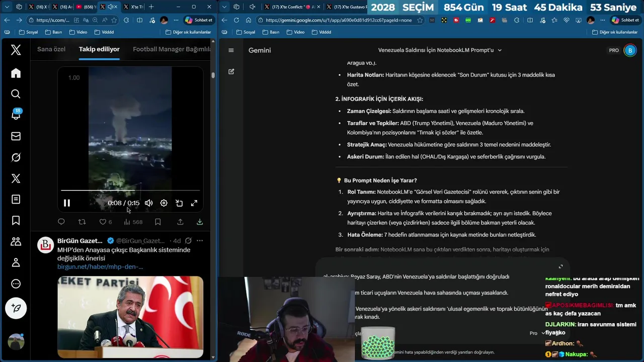
Task: Expand Venezuela Saldırısı conversation title dropdown
Action: pyautogui.click(x=500, y=50)
